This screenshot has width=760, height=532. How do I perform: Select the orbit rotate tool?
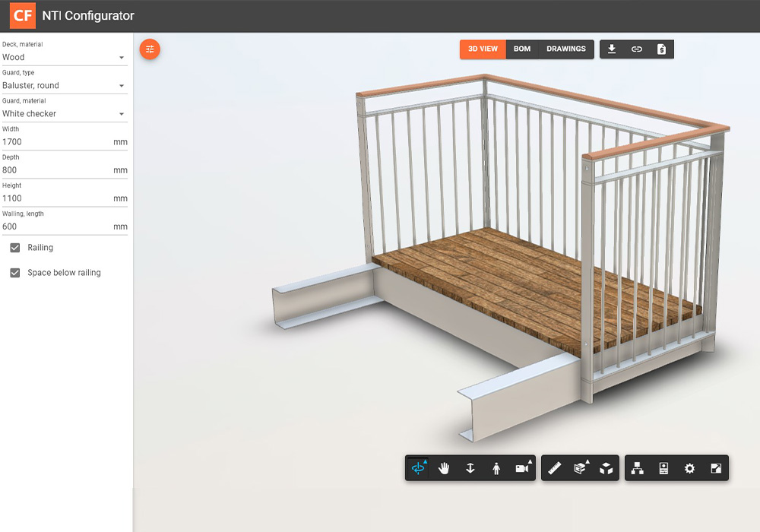click(418, 469)
